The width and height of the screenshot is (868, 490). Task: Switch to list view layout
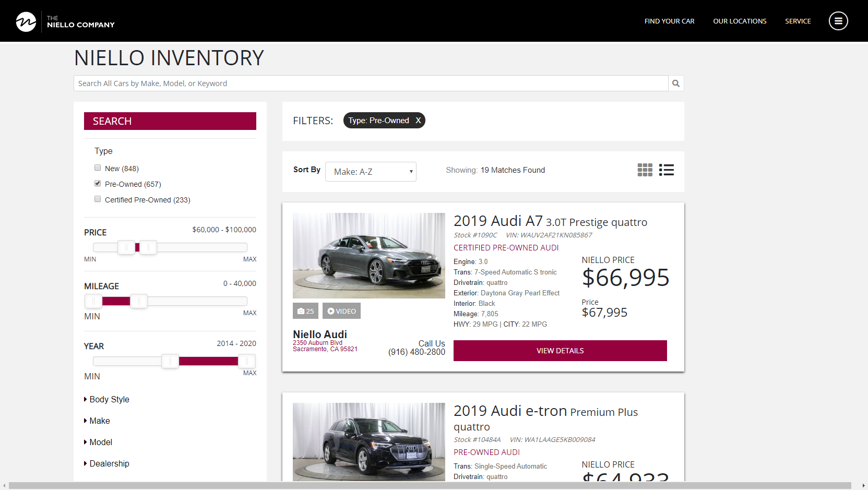coord(667,170)
